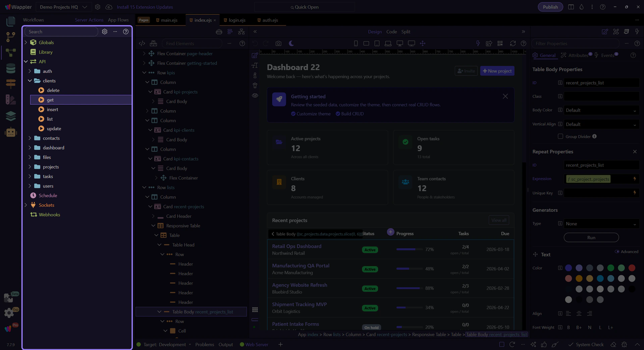The height and width of the screenshot is (350, 644).
Task: Open the Database Manager in left sidebar
Action: [x=11, y=68]
